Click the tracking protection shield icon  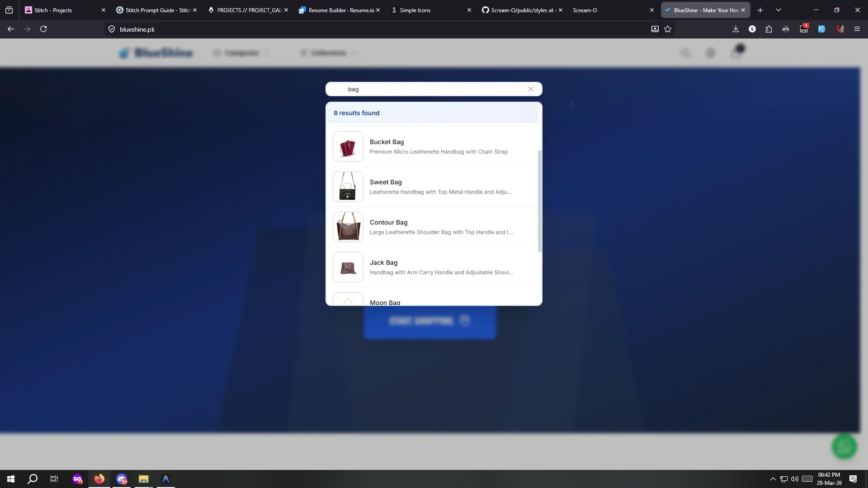(112, 29)
